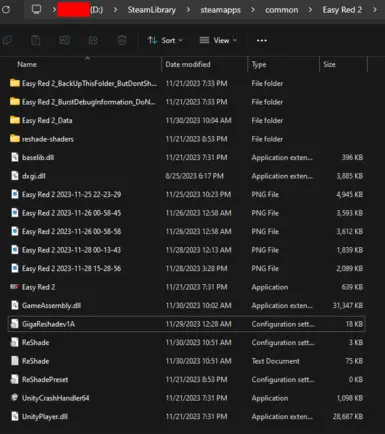Select the ReShadePreset config file icon
This screenshot has width=385, height=434.
15,379
